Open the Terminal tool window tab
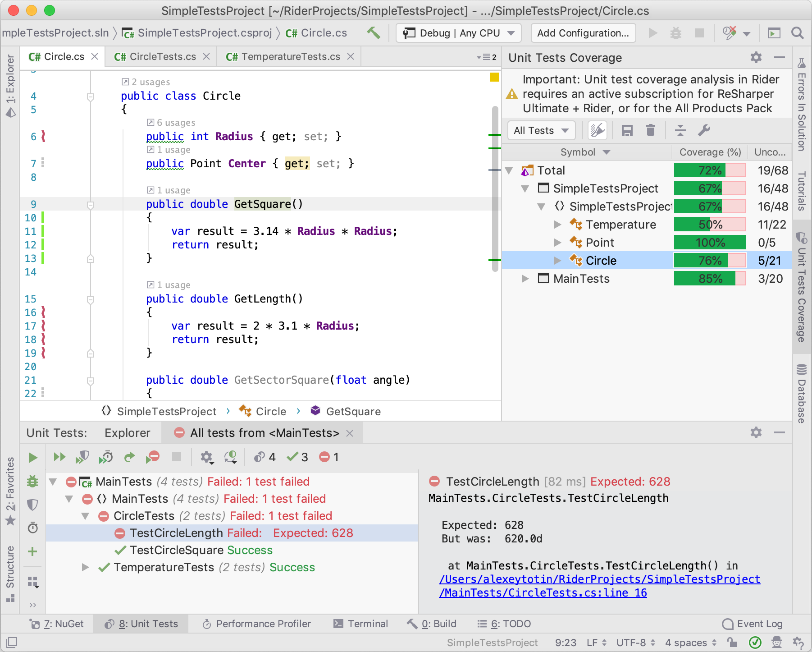This screenshot has width=812, height=652. tap(360, 624)
